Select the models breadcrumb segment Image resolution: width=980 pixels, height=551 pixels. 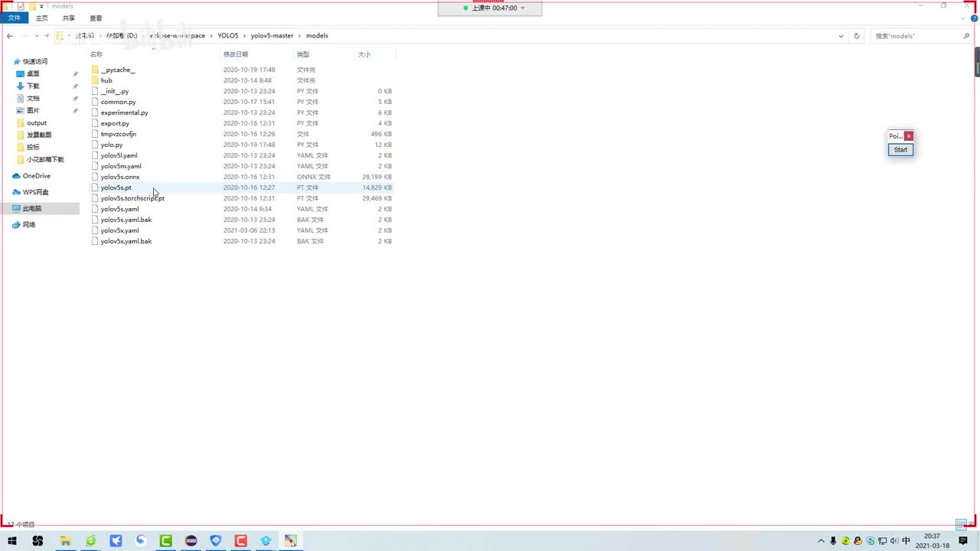pyautogui.click(x=317, y=36)
